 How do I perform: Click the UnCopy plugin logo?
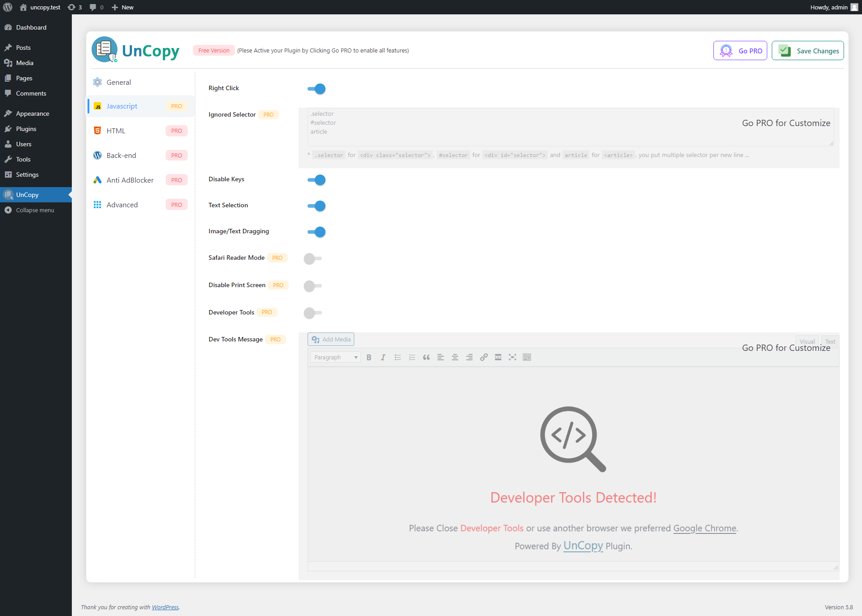pos(136,50)
